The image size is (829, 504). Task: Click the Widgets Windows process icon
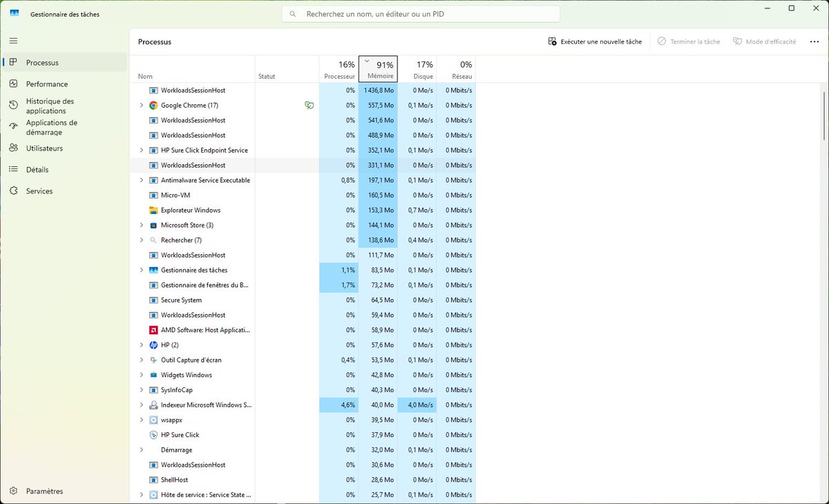[153, 375]
